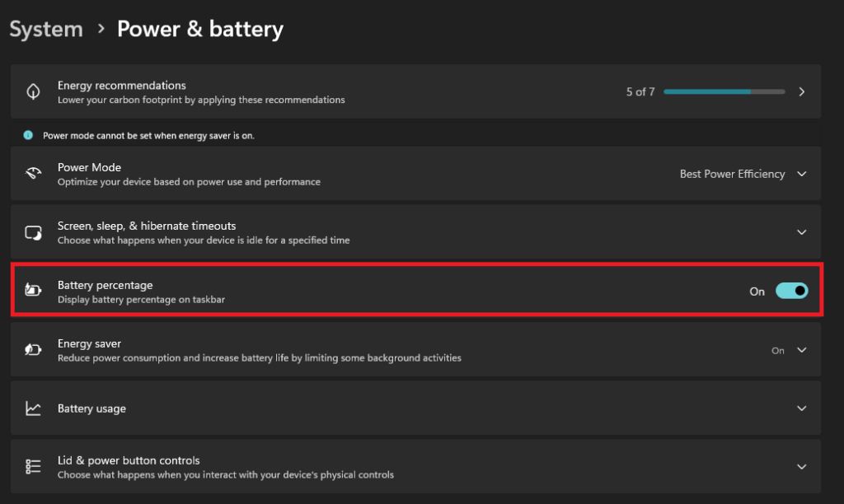Viewport: 844px width, 504px height.
Task: Turn off the Battery percentage toggle
Action: pos(791,291)
